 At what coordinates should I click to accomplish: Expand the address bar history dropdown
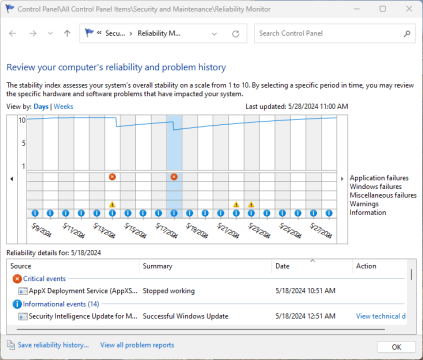pos(214,34)
